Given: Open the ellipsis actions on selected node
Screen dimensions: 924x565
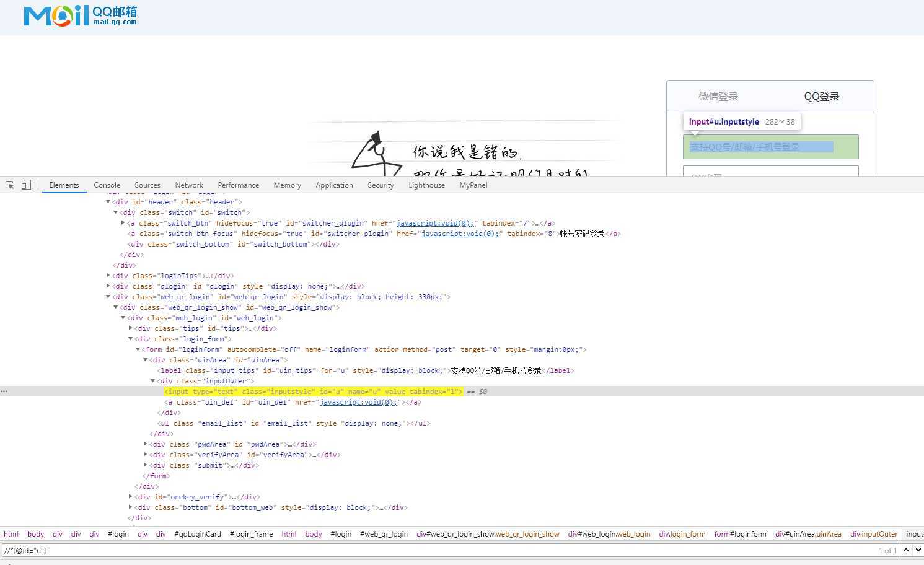Looking at the screenshot, I should (x=4, y=392).
